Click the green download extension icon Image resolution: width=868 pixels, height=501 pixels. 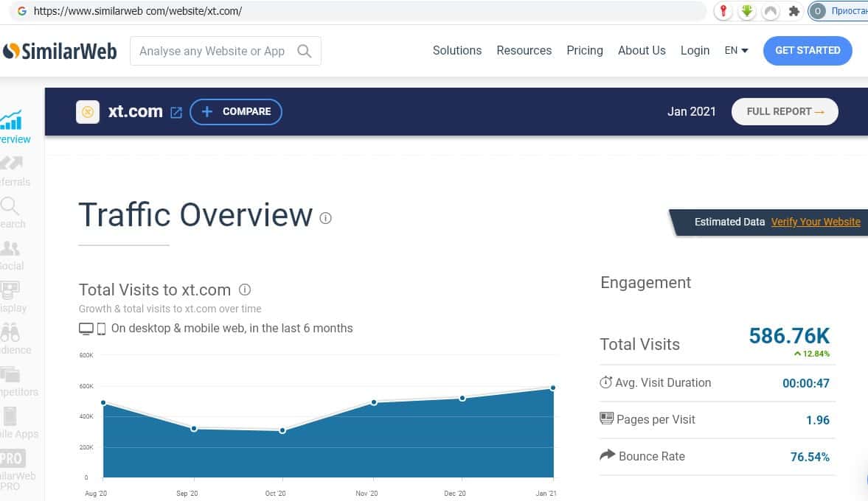click(x=747, y=11)
